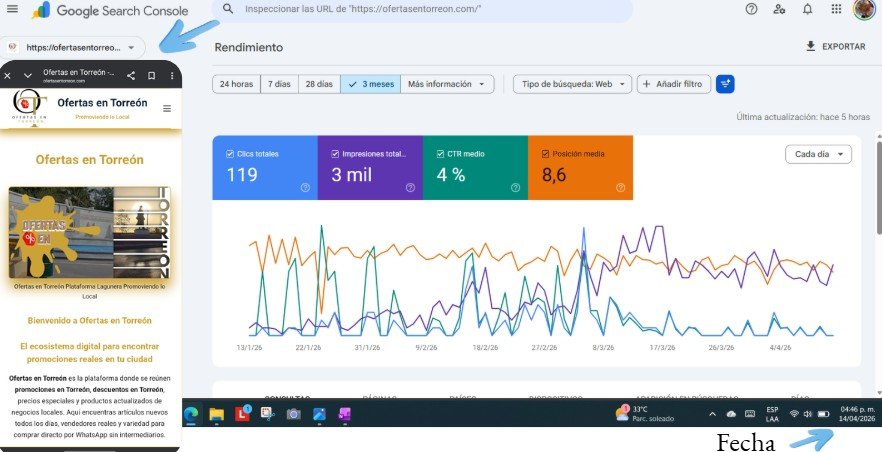Click help icon on Clics totales card
Viewport: 882px width, 452px height.
coord(305,188)
